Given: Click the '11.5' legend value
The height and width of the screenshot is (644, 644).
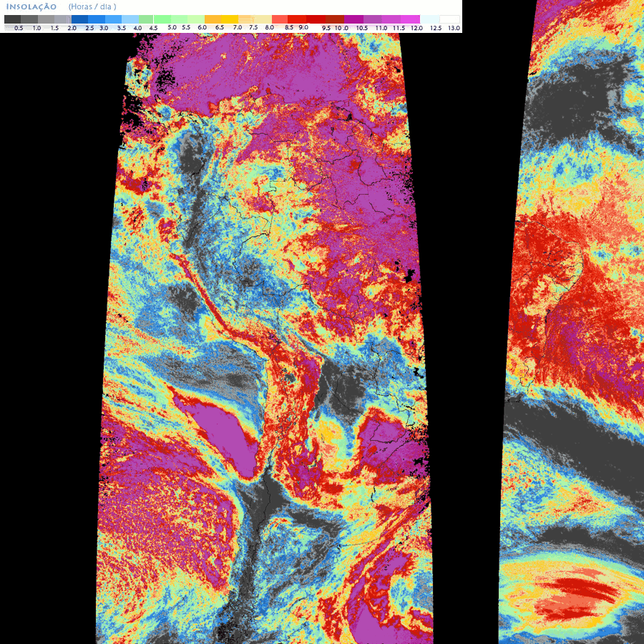Looking at the screenshot, I should click(399, 28).
